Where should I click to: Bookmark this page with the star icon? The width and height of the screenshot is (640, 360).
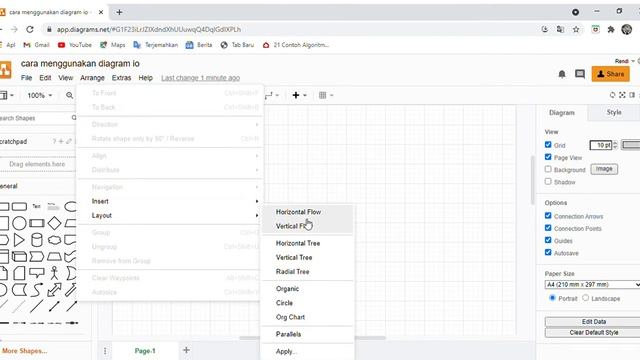point(576,29)
